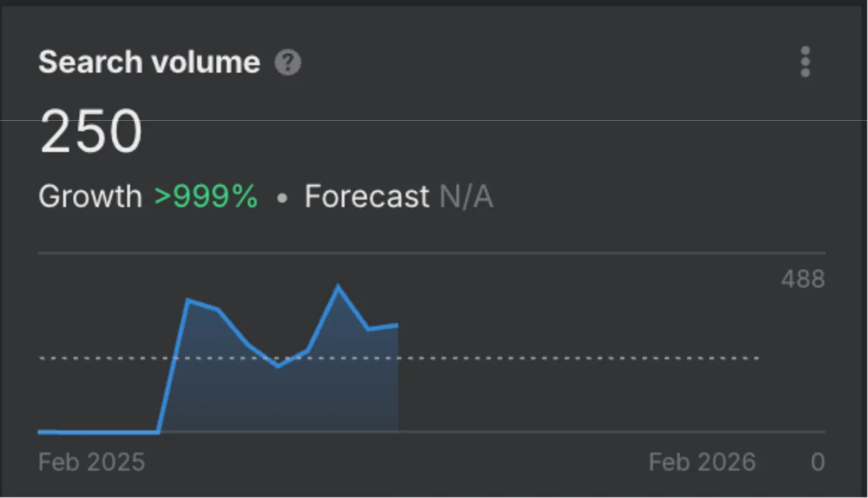Click the "Feb 2025" axis label

pyautogui.click(x=91, y=462)
